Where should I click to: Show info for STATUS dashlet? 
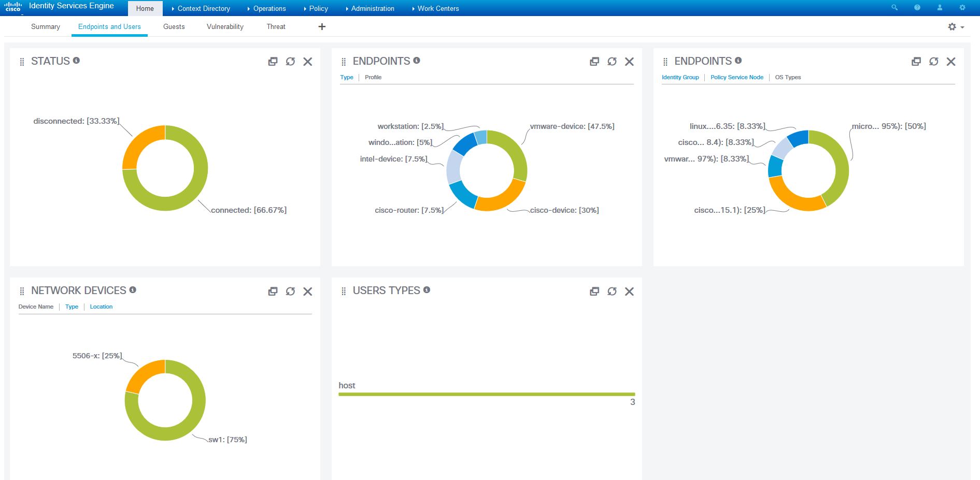tap(76, 61)
